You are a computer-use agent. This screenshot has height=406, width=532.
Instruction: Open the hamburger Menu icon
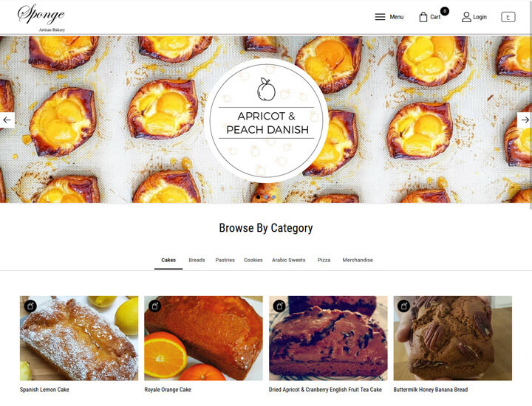tap(380, 17)
